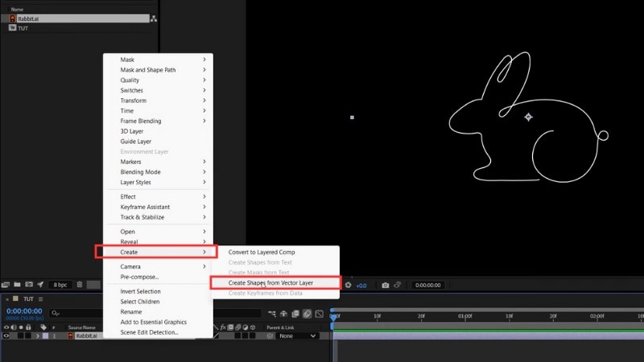Select Invert Selection menu entry

pyautogui.click(x=158, y=291)
